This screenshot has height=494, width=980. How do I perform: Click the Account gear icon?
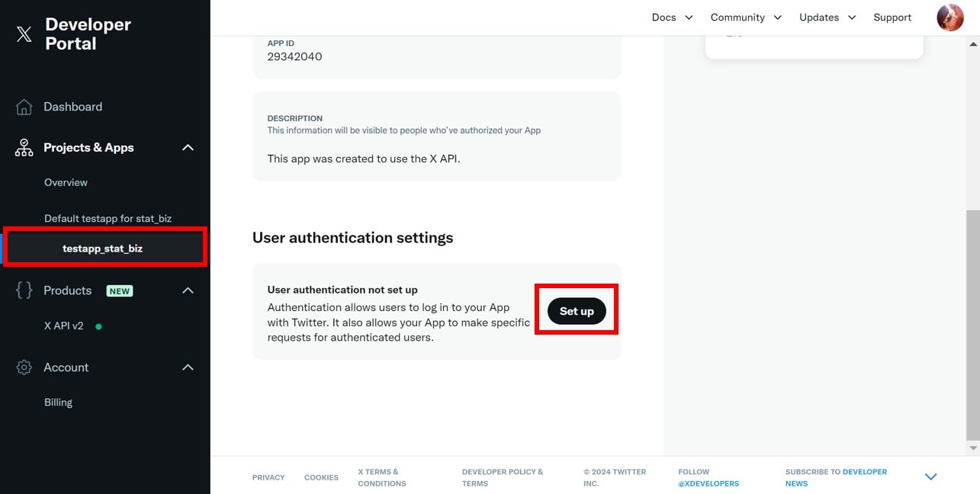(24, 367)
